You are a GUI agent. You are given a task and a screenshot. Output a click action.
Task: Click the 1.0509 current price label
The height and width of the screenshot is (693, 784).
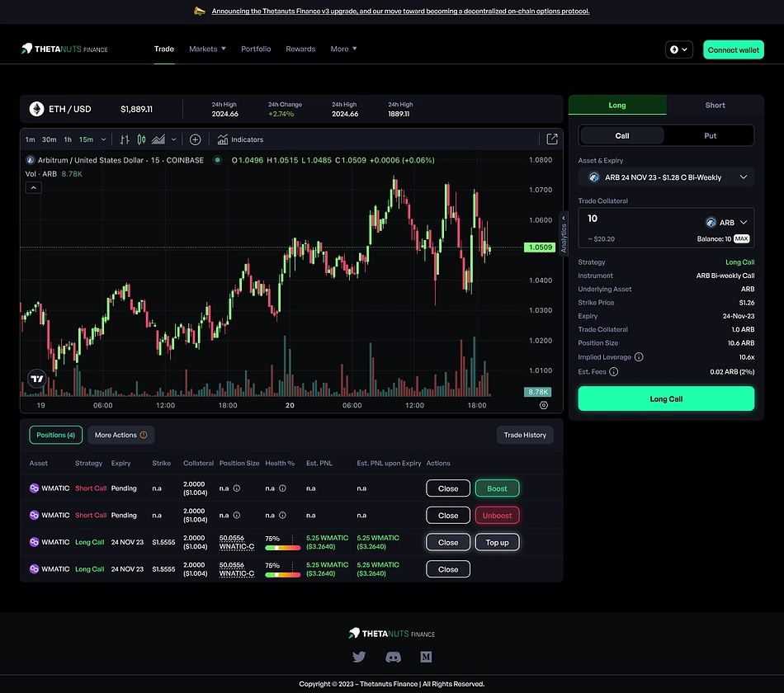tap(540, 247)
